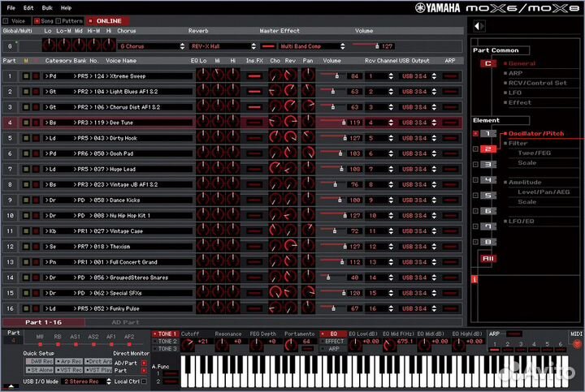This screenshot has height=392, width=585.
Task: Enable the checkbox beside Element 8
Action: [475, 242]
